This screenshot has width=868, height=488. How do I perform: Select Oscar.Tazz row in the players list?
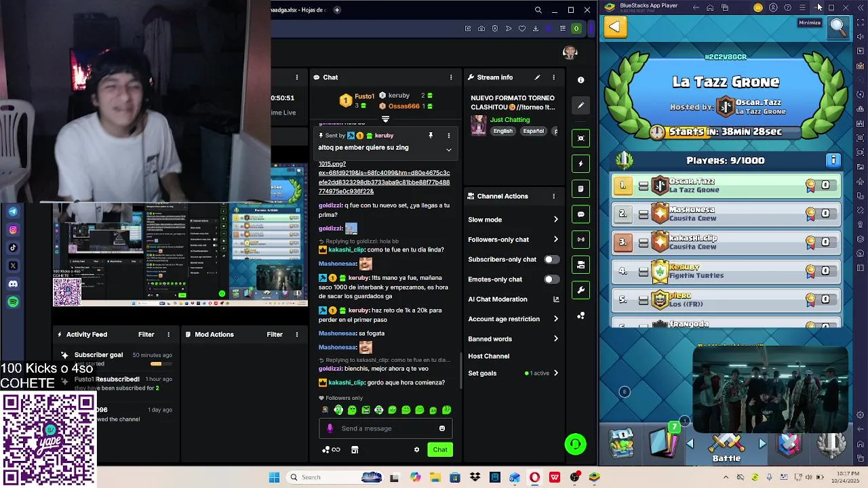click(726, 186)
